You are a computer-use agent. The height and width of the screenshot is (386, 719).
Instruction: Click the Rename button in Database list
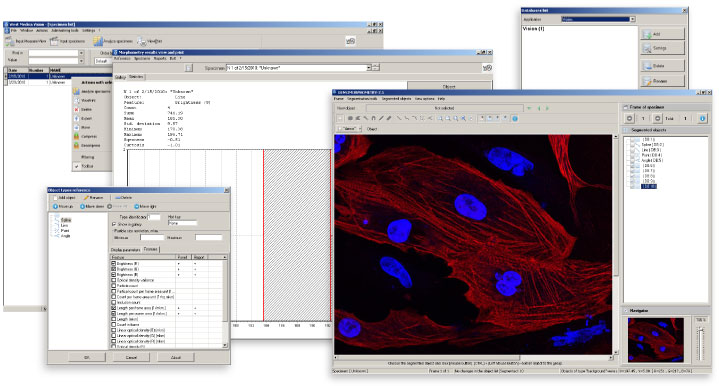[x=662, y=81]
